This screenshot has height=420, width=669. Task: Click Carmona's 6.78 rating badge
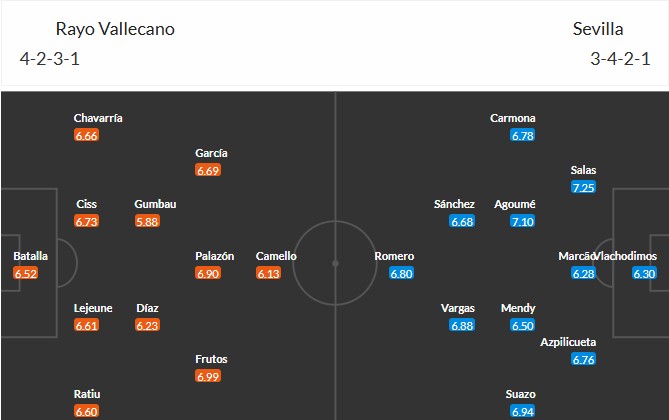pos(521,135)
